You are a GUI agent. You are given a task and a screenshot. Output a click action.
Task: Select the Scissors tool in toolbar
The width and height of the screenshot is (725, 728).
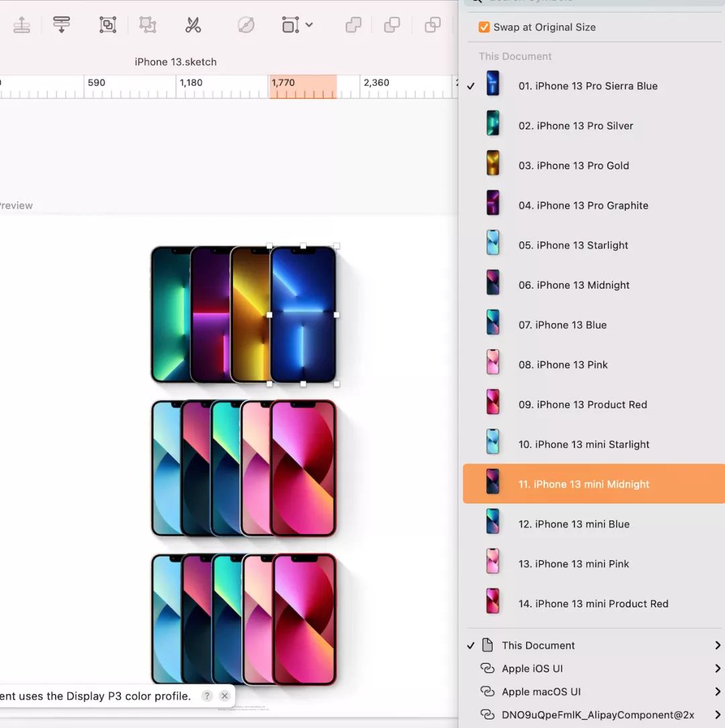pyautogui.click(x=193, y=25)
